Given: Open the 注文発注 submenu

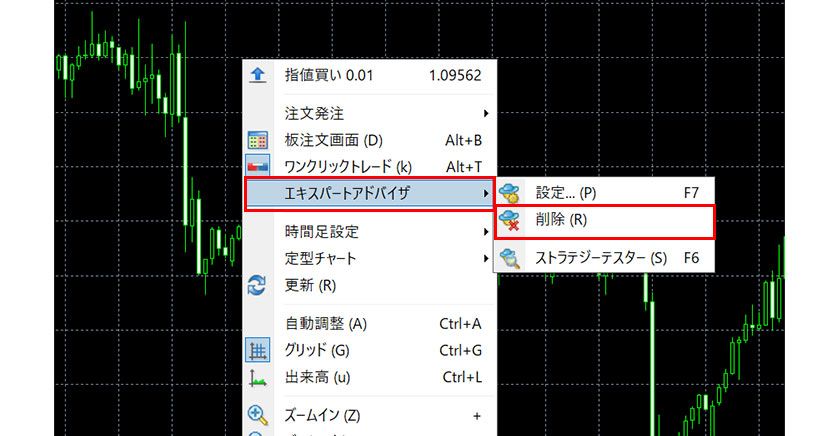Looking at the screenshot, I should (x=370, y=114).
